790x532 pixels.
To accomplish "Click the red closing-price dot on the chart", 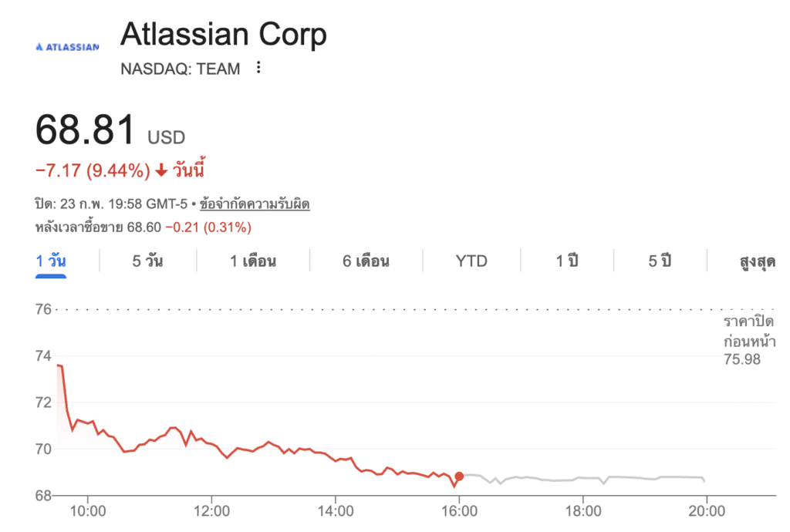I will point(459,476).
